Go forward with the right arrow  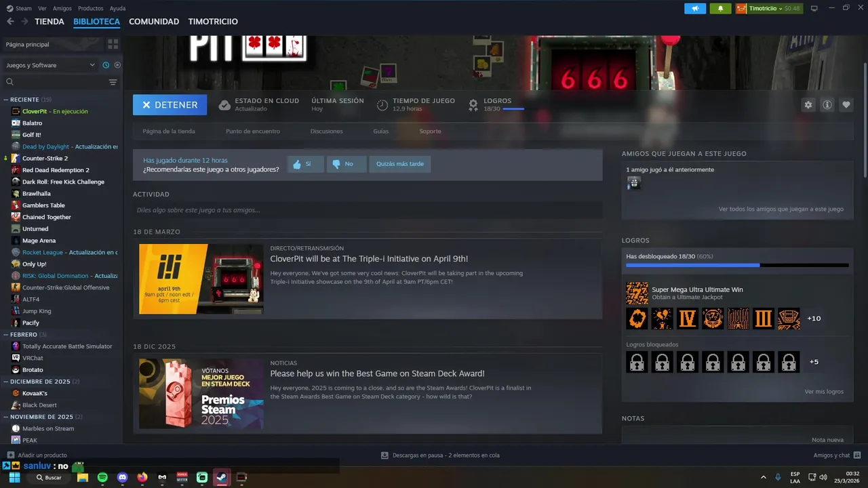25,22
